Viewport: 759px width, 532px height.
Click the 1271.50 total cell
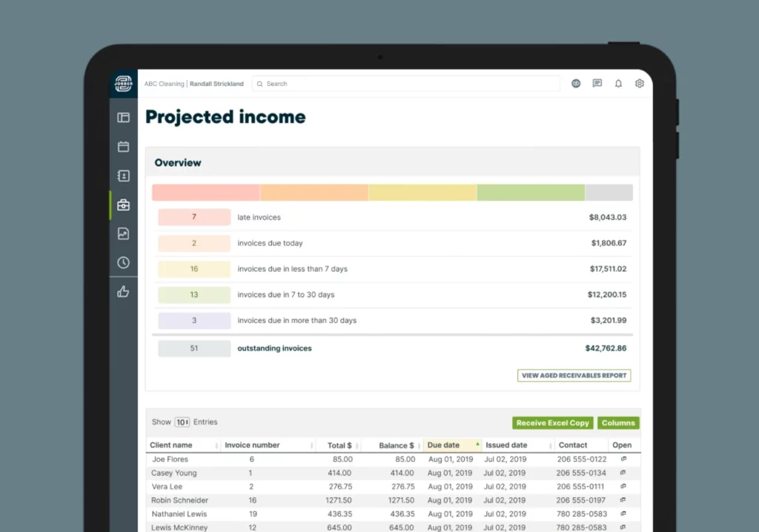coord(338,500)
